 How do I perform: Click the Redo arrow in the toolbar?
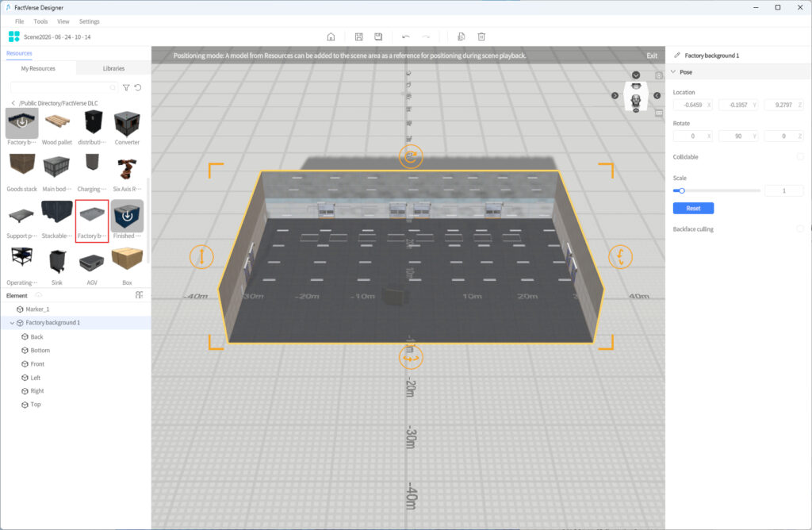tap(426, 36)
